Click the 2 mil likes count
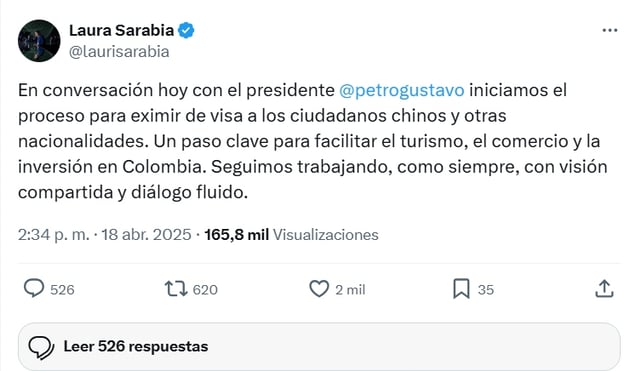The image size is (636, 371). pyautogui.click(x=350, y=290)
